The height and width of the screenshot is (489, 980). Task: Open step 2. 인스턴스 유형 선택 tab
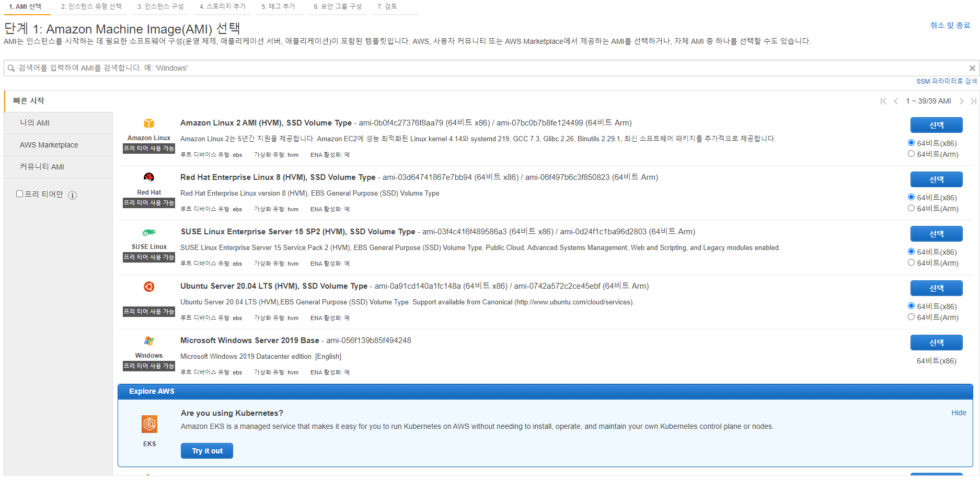(91, 7)
